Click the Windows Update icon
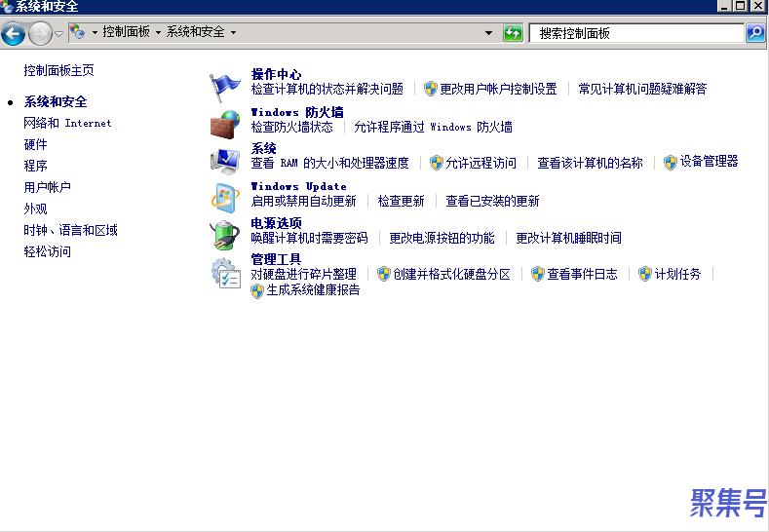Image resolution: width=769 pixels, height=532 pixels. [225, 197]
